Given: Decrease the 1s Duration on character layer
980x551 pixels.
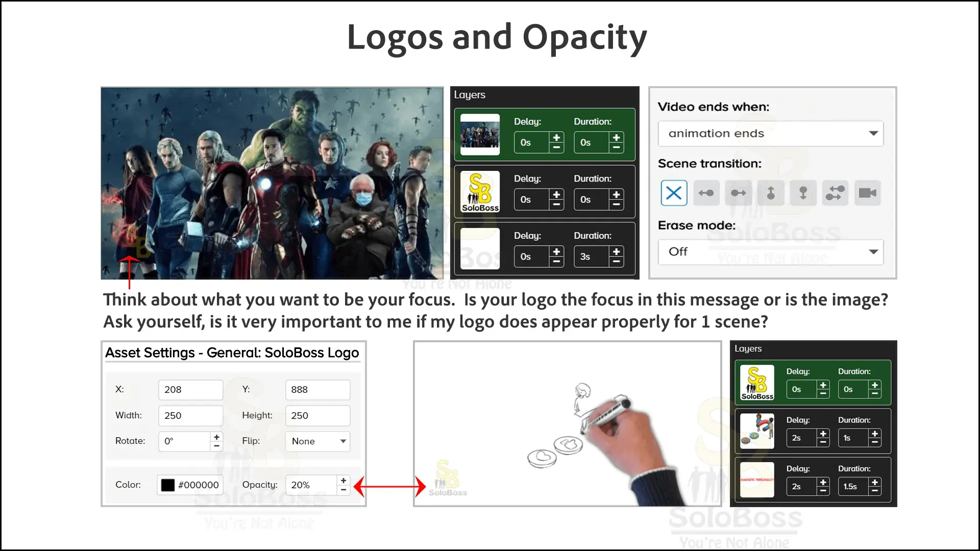Looking at the screenshot, I should point(875,442).
